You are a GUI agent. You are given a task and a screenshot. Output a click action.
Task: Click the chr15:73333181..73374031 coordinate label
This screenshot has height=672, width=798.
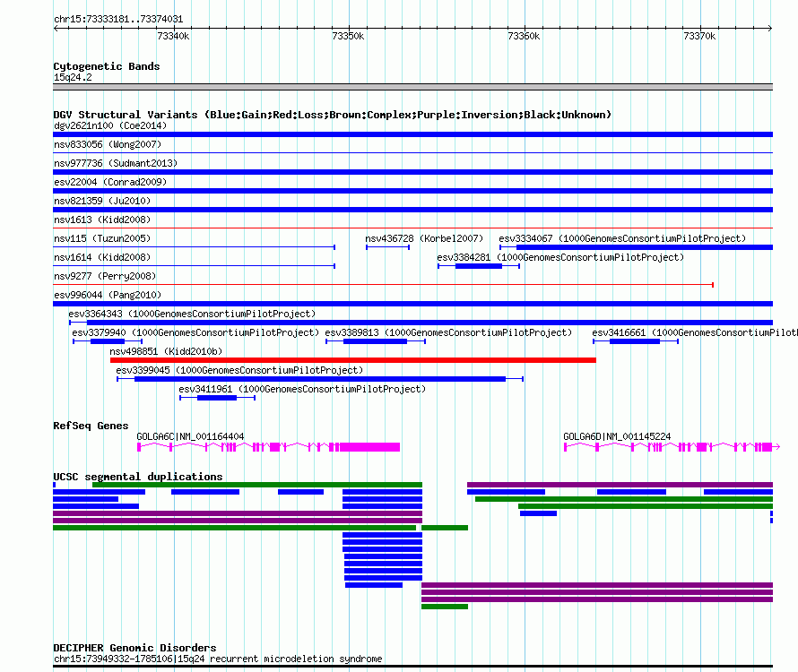(x=118, y=19)
